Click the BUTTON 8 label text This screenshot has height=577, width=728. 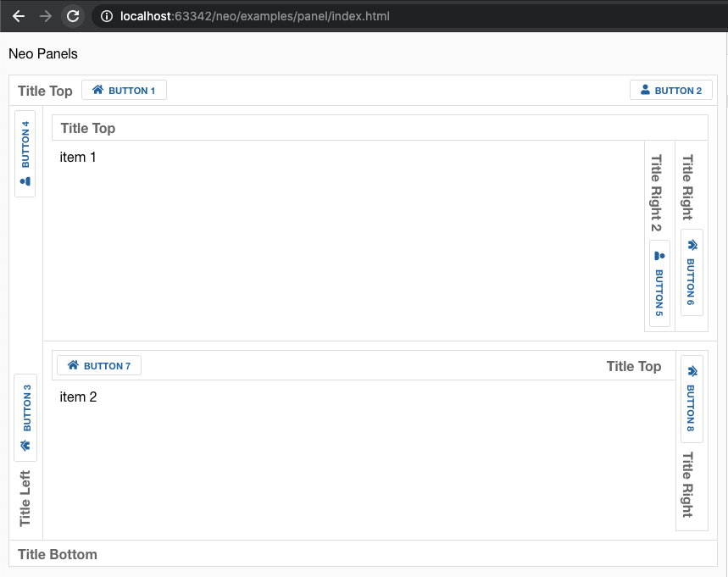pyautogui.click(x=691, y=408)
